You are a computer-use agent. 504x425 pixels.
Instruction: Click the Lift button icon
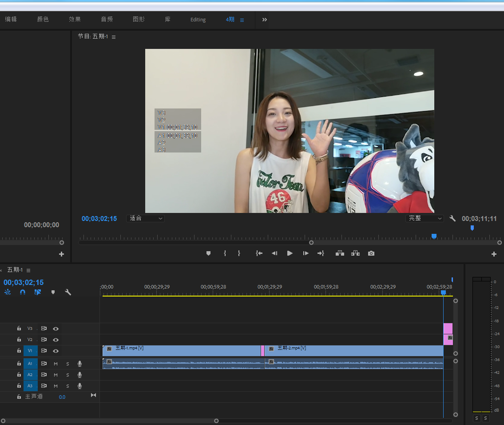pyautogui.click(x=340, y=253)
